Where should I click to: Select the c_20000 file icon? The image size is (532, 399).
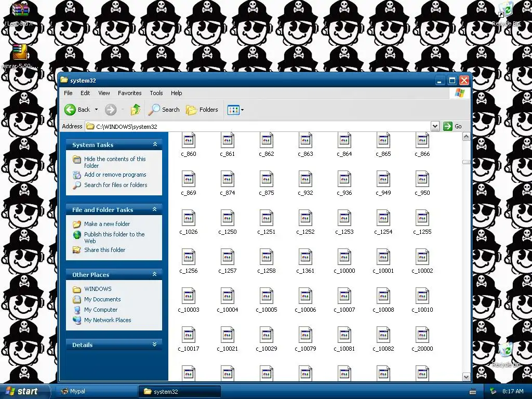tap(422, 335)
